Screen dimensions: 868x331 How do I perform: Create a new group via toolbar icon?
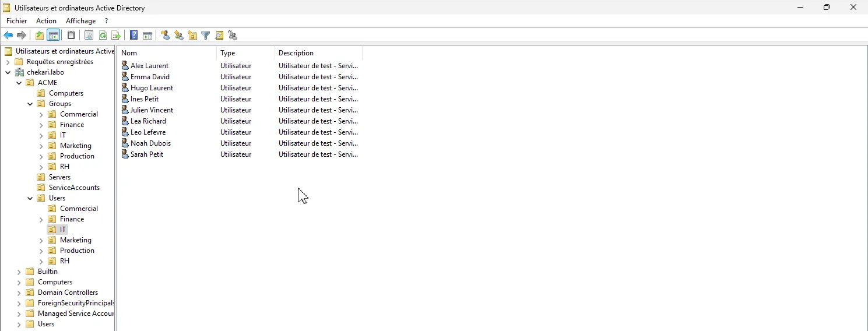[x=179, y=36]
